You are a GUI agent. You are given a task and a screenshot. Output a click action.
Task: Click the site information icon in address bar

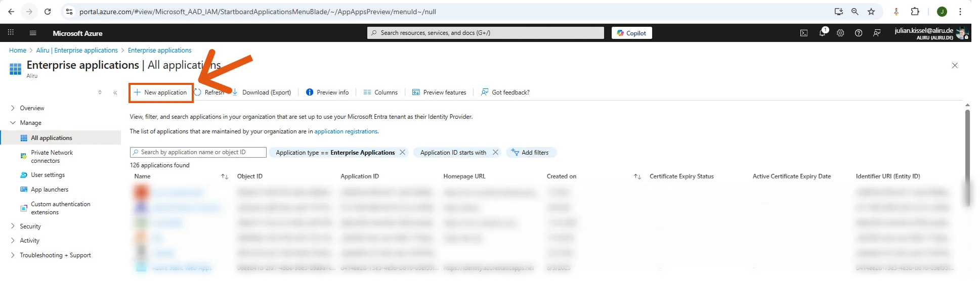[x=69, y=12]
